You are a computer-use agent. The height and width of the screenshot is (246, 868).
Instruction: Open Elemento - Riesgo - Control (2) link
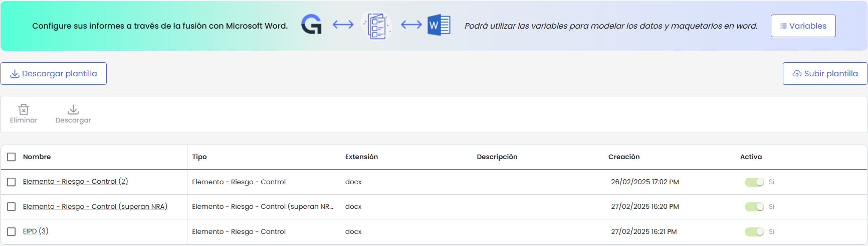pos(75,181)
